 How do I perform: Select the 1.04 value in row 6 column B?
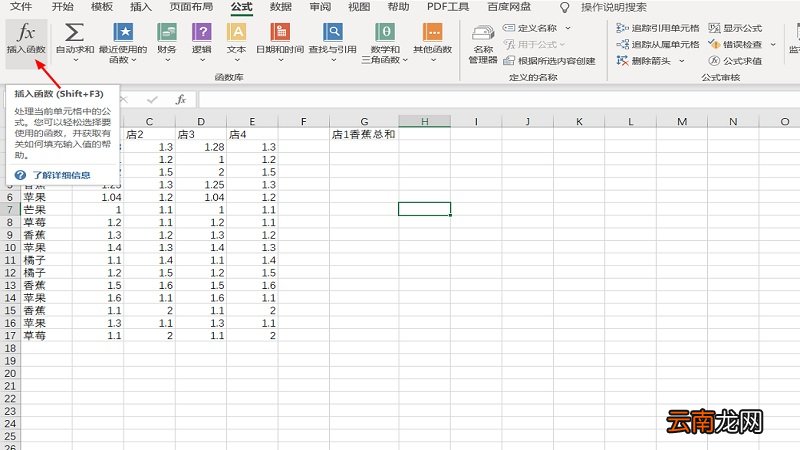97,197
